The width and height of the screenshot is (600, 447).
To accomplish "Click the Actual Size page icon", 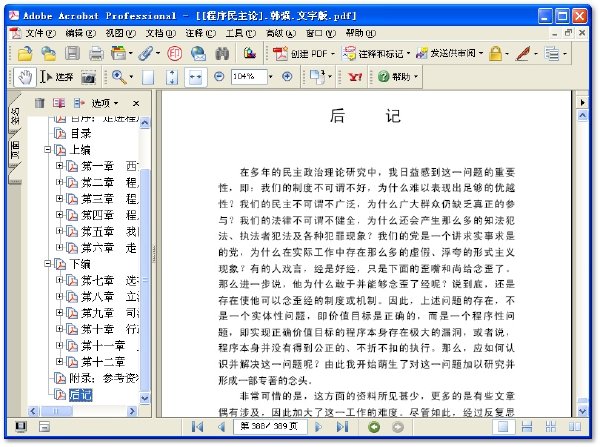I will tap(148, 77).
